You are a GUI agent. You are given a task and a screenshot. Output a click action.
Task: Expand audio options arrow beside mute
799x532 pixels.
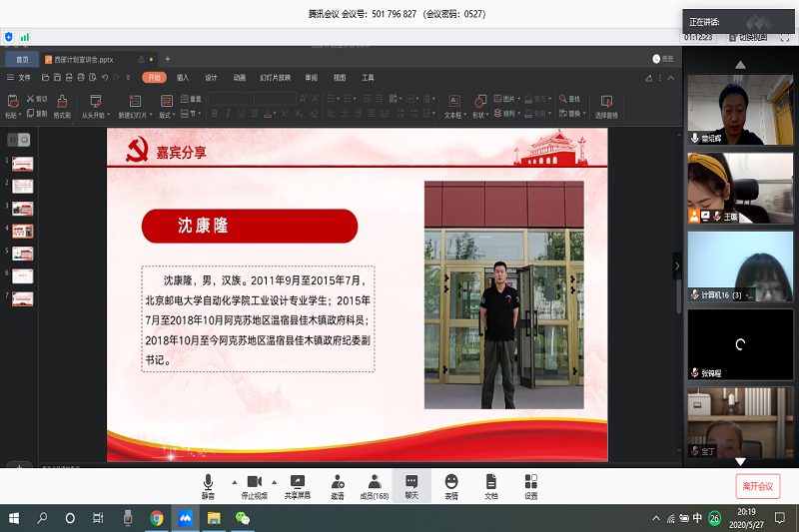click(x=235, y=481)
